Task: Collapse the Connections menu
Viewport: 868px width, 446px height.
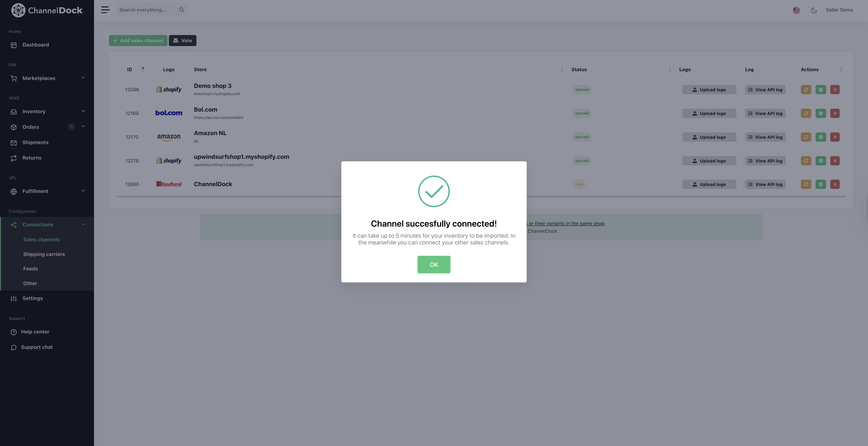Action: [47, 225]
